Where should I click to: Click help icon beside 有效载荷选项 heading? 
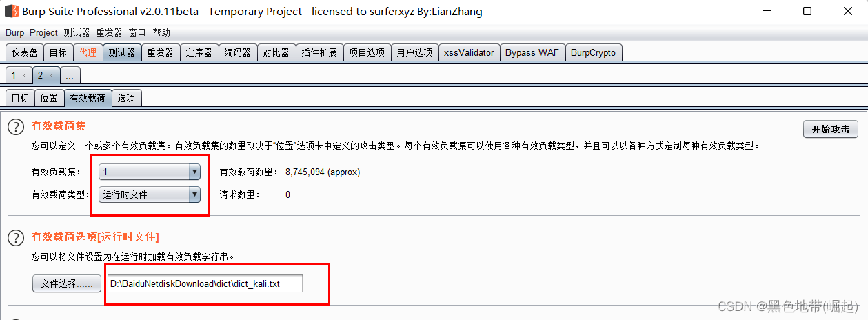(x=15, y=238)
